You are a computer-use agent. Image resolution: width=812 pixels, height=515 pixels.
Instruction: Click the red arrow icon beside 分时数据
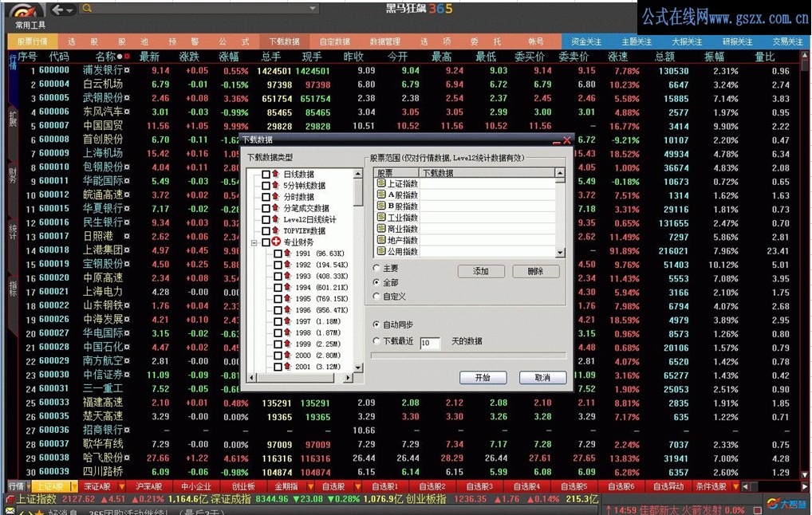275,197
